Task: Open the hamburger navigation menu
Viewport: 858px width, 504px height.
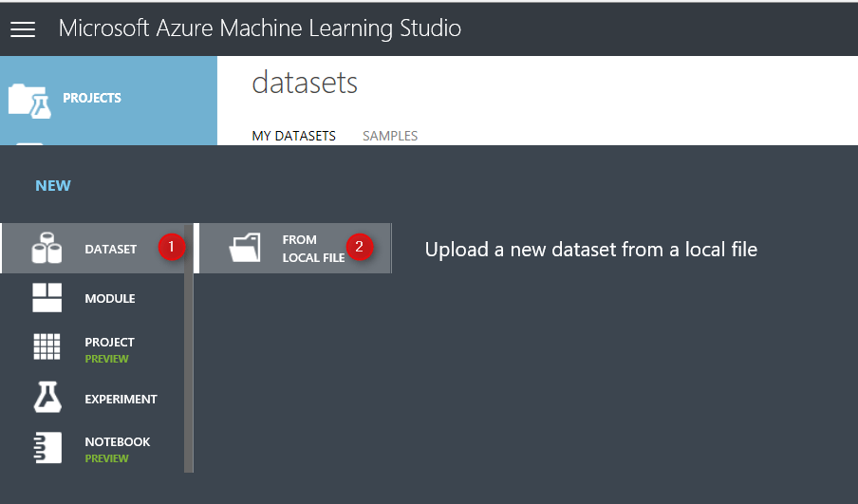Action: [23, 28]
